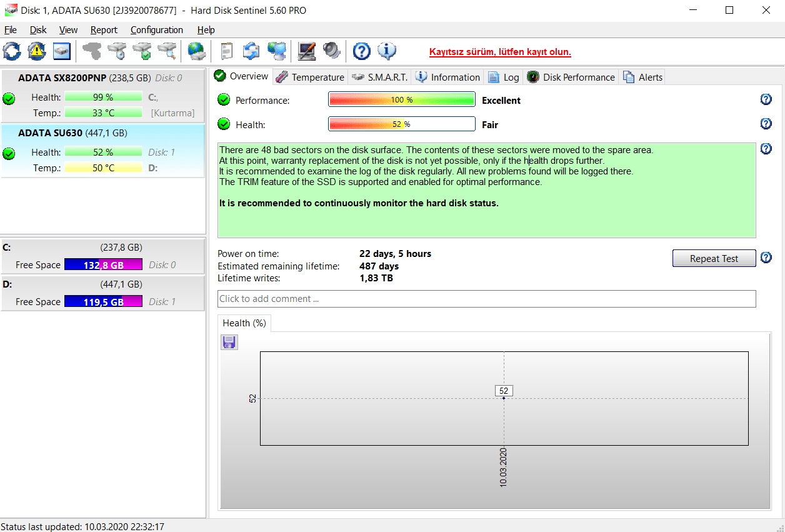Click the help icon beside the status text box
The image size is (785, 532).
[x=766, y=149]
